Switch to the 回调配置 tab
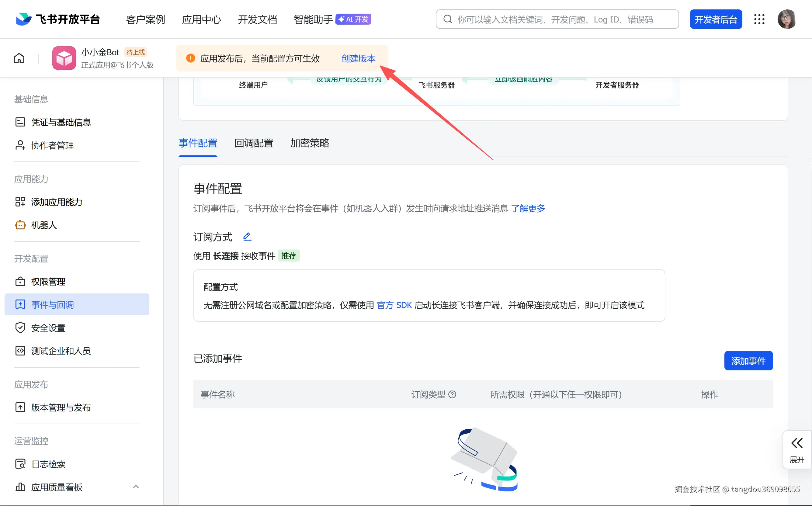Image resolution: width=812 pixels, height=506 pixels. (x=254, y=143)
